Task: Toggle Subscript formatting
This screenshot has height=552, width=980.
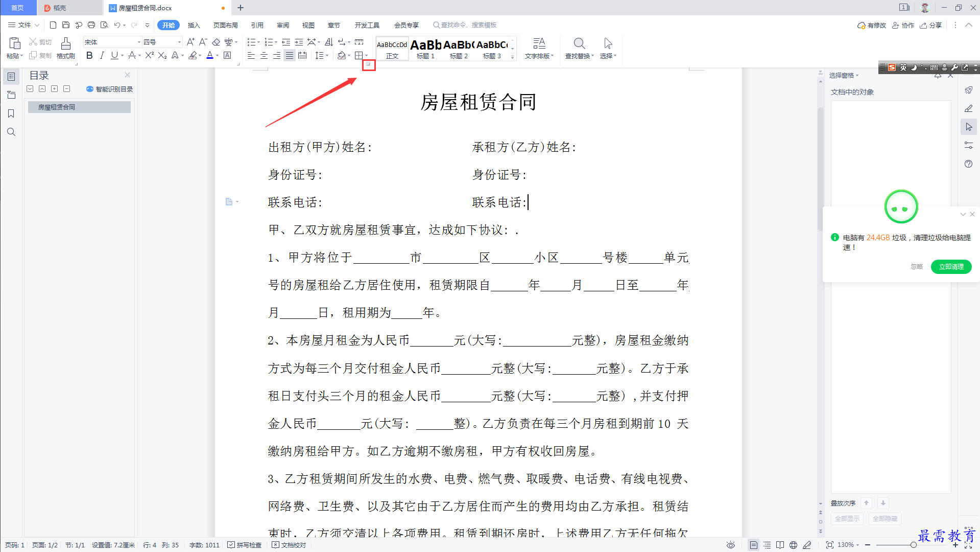Action: click(x=162, y=55)
